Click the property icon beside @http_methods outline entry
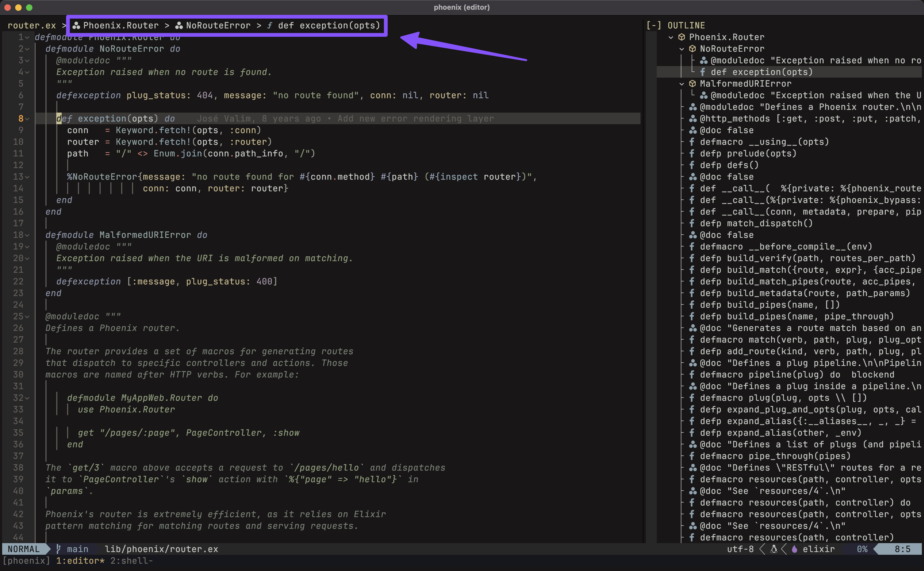The width and height of the screenshot is (924, 571). 693,119
